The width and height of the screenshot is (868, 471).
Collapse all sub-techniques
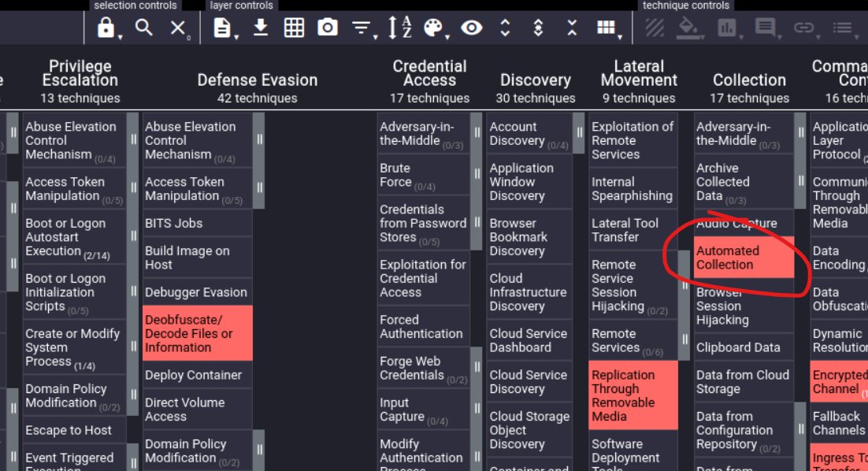click(572, 27)
